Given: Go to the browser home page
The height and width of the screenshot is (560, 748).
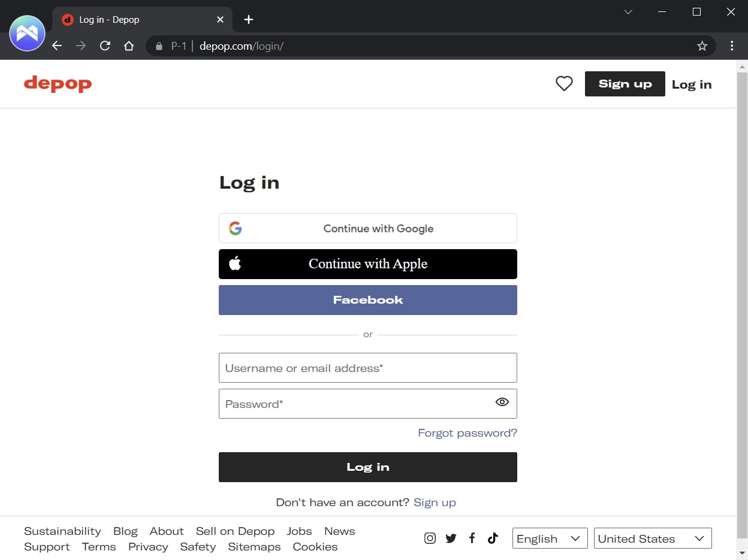Looking at the screenshot, I should click(129, 46).
